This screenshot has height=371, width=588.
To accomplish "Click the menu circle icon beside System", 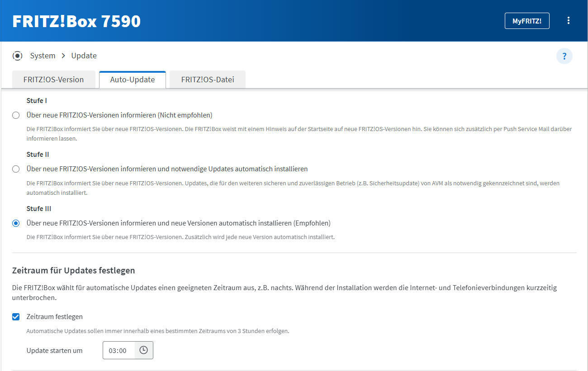I will 17,56.
